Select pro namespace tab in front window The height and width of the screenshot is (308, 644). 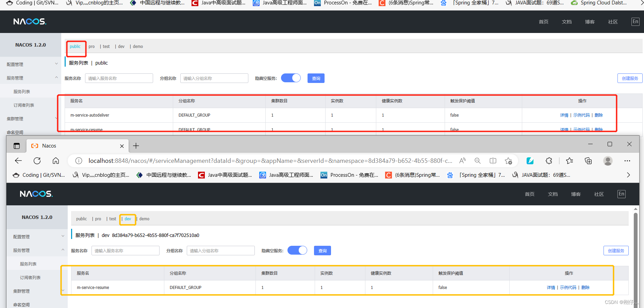[x=98, y=219]
